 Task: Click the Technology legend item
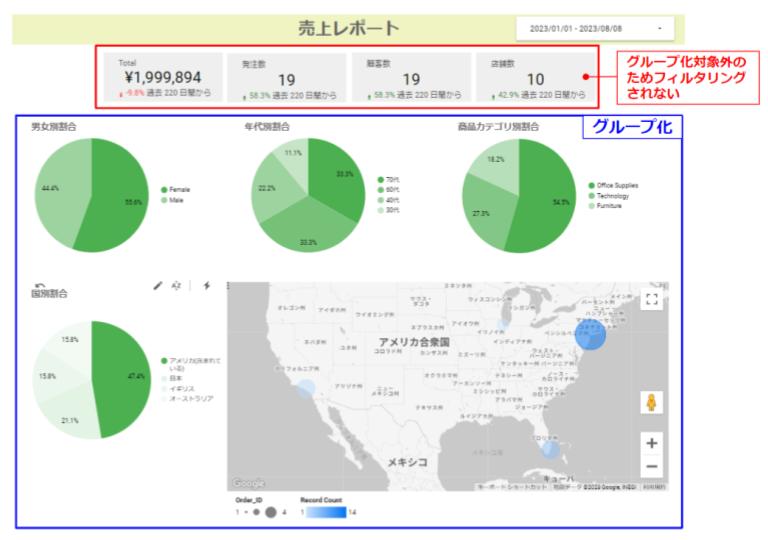click(608, 196)
